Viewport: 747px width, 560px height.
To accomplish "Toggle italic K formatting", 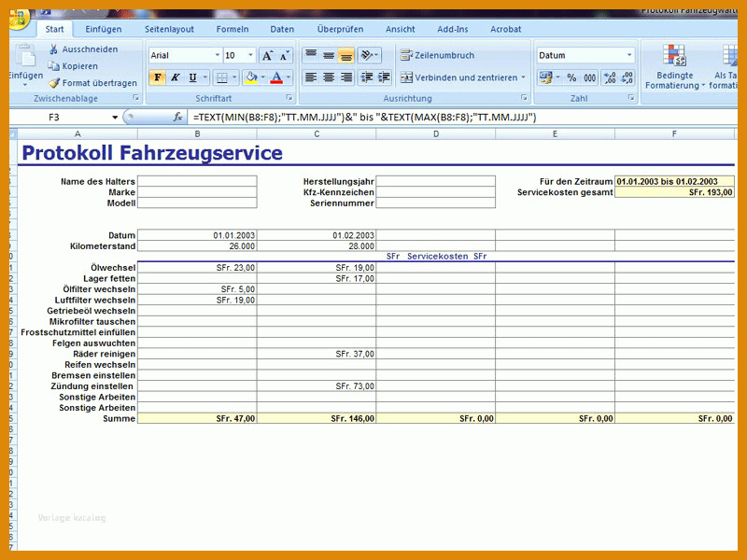I will (175, 77).
